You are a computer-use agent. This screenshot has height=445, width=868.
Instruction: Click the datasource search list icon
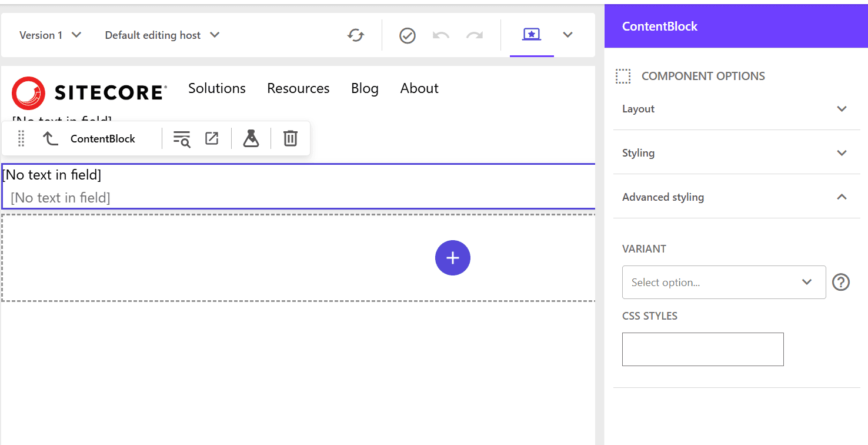[182, 139]
